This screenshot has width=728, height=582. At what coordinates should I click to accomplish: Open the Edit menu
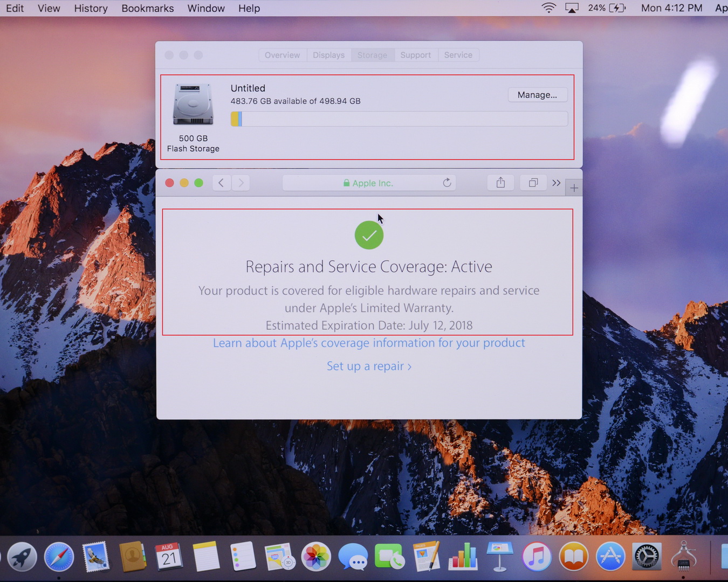coord(15,8)
